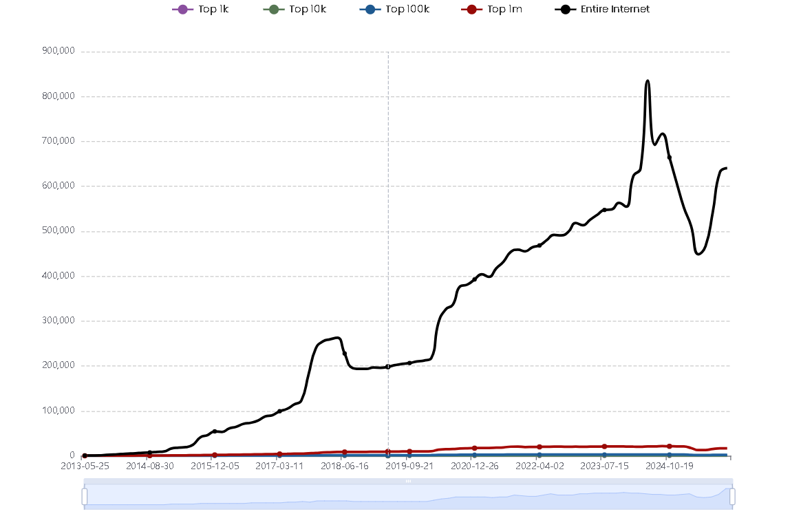The height and width of the screenshot is (516, 812).
Task: Click red Top 1m point at 2019-09-21
Action: click(409, 451)
